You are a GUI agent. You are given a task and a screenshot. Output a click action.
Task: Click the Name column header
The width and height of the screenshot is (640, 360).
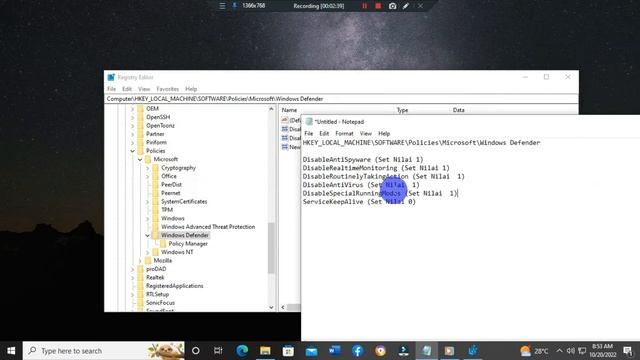tap(289, 110)
